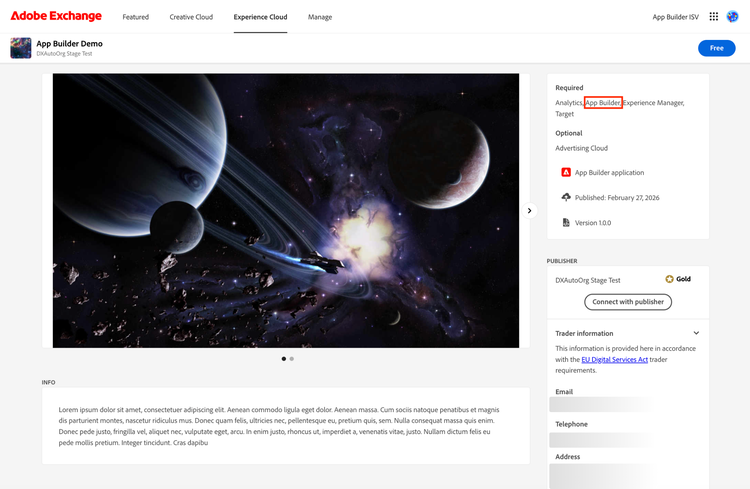Click the DXAutoOrg Stage Test subtitle under the title
The height and width of the screenshot is (489, 750).
tap(64, 54)
